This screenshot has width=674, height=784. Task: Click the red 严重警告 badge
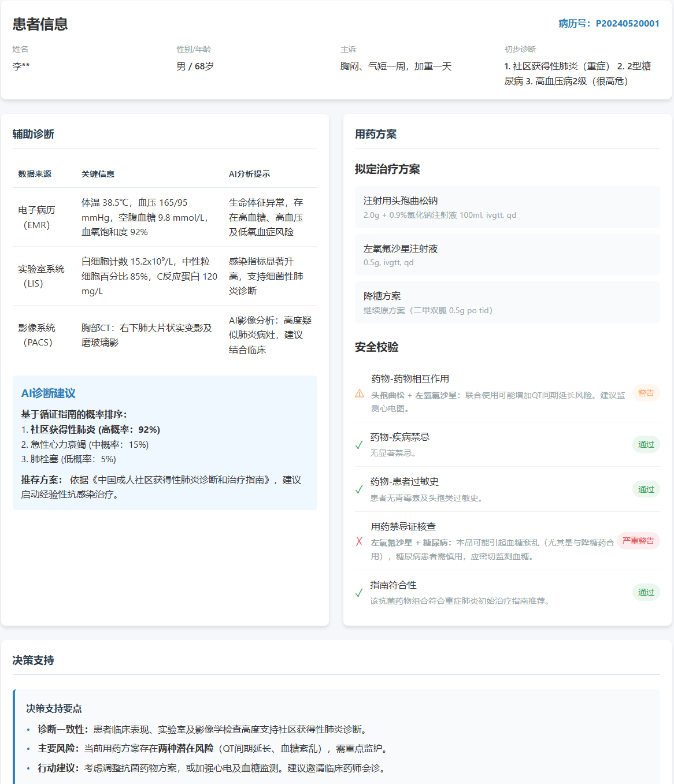coord(638,541)
